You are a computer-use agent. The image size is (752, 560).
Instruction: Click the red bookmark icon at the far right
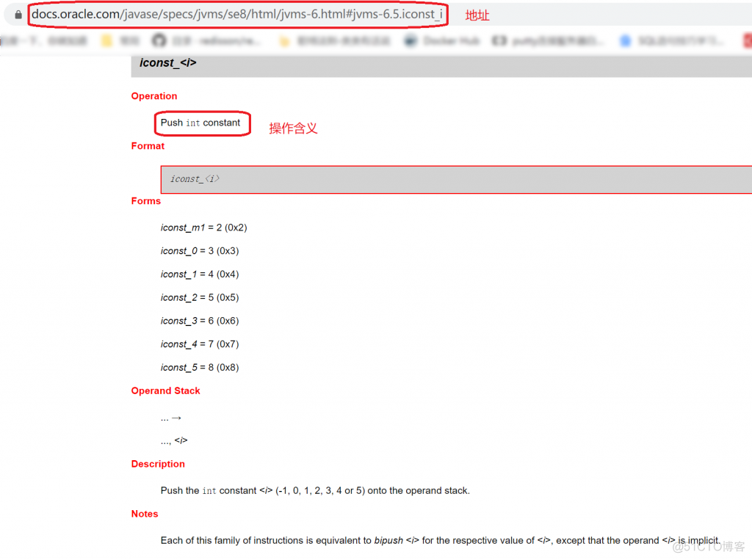click(x=745, y=41)
